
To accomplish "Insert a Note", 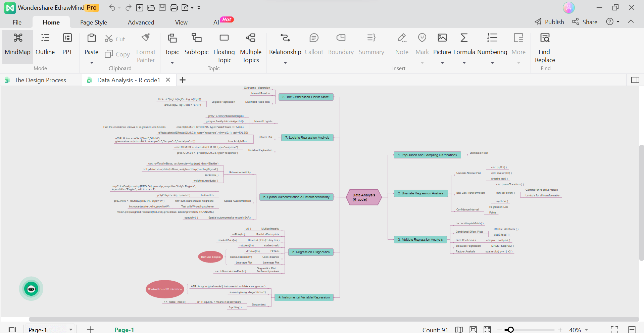I will point(402,44).
